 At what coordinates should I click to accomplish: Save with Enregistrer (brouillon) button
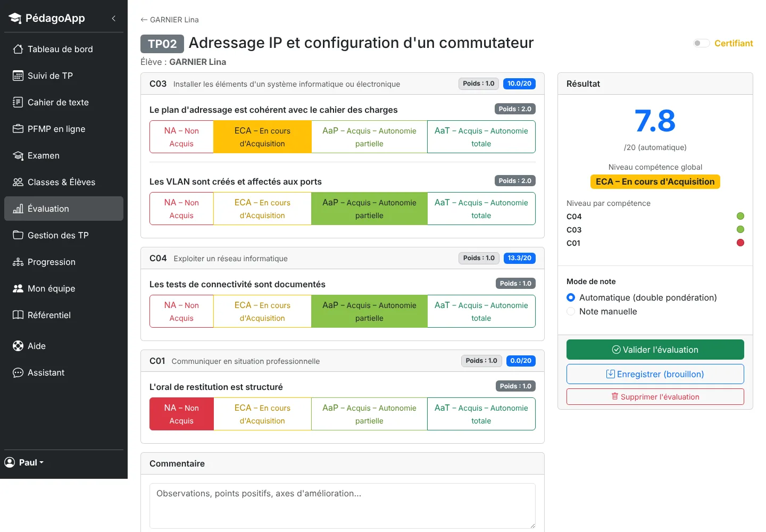tap(655, 374)
